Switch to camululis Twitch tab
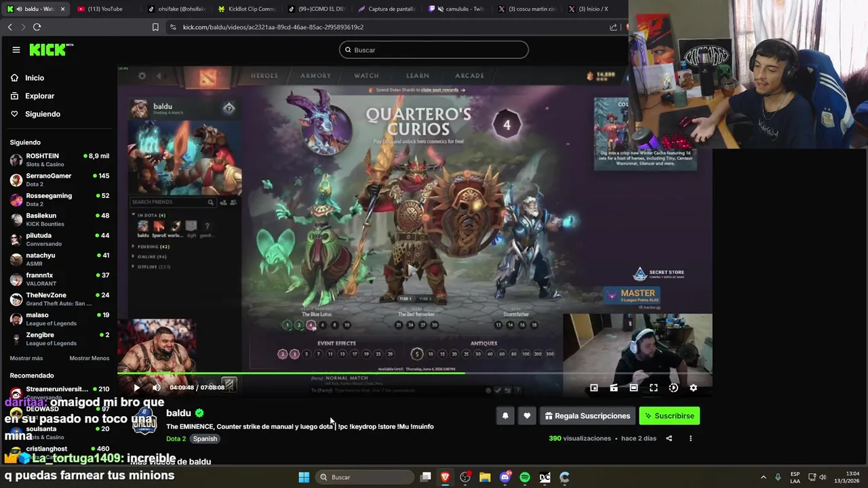 [x=456, y=9]
